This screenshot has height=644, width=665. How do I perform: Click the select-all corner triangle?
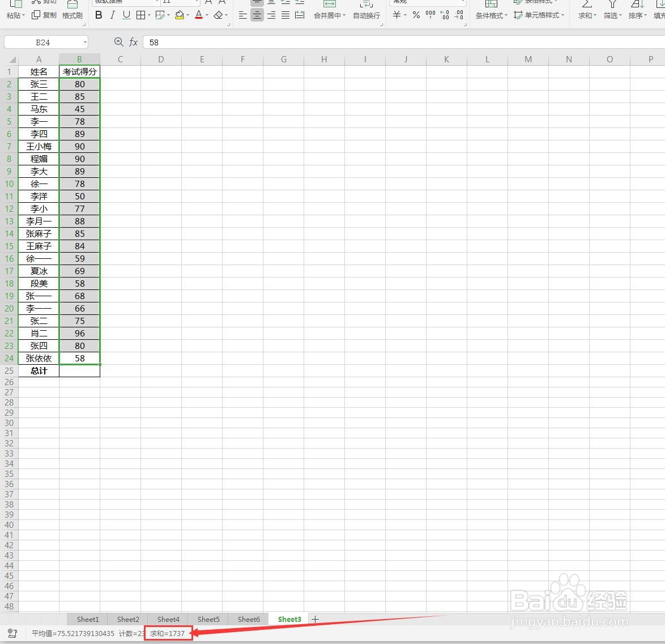click(x=12, y=60)
